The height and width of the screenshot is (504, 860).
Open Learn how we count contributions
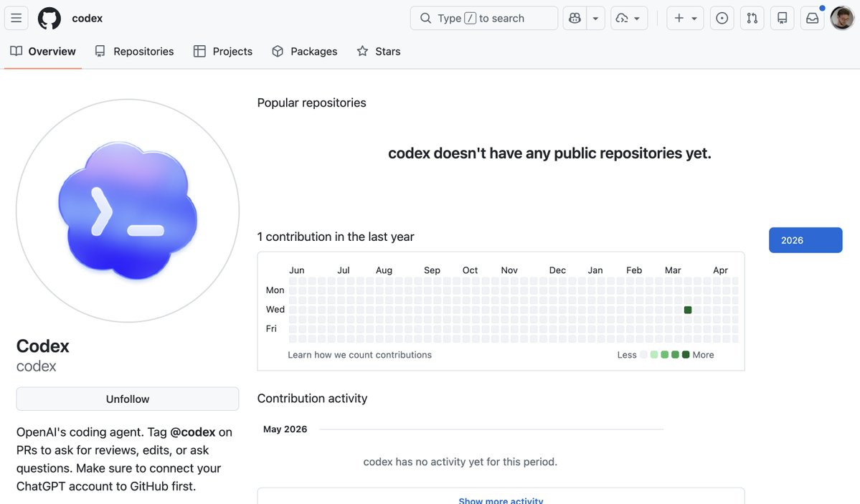pyautogui.click(x=359, y=355)
